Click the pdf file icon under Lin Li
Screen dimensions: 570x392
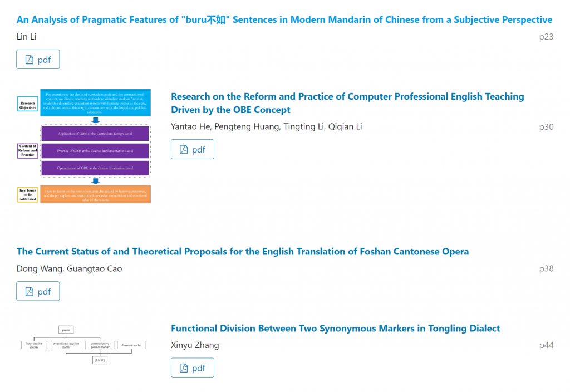[x=30, y=60]
